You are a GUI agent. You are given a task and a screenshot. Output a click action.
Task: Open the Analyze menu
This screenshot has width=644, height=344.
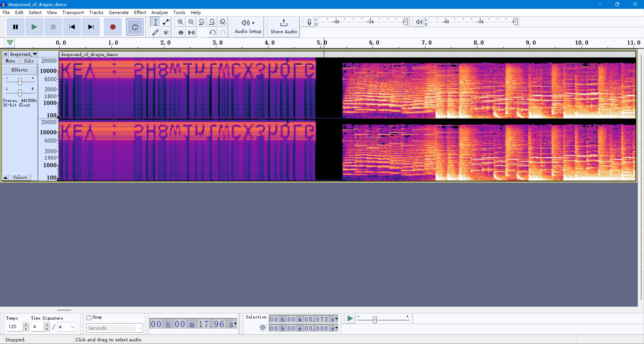[x=159, y=12]
